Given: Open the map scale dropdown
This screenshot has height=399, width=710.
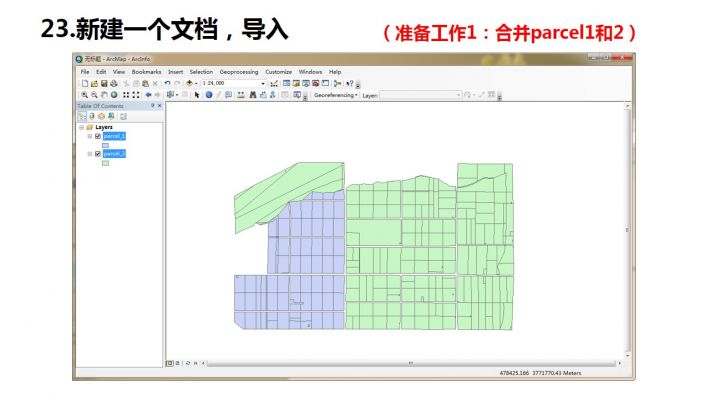Looking at the screenshot, I should pyautogui.click(x=263, y=84).
